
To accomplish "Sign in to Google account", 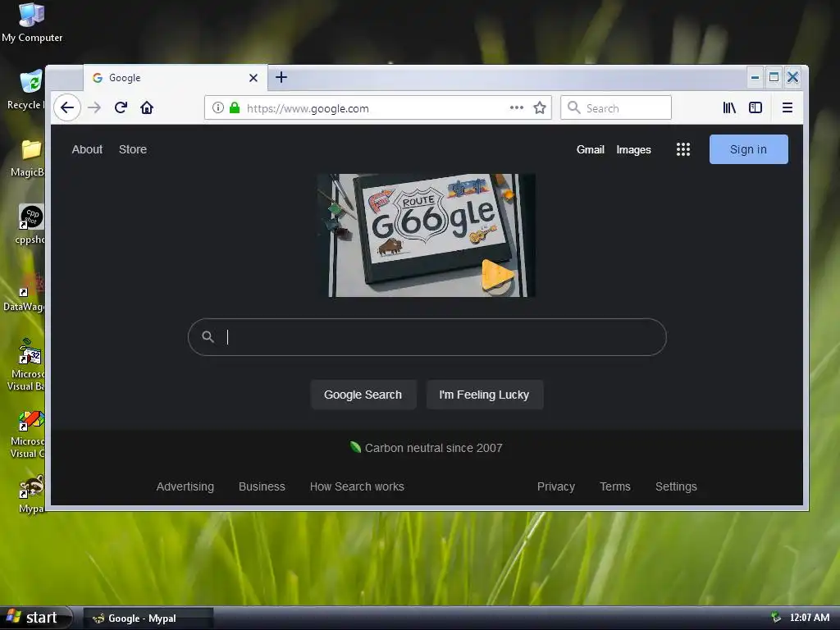I will (x=748, y=149).
